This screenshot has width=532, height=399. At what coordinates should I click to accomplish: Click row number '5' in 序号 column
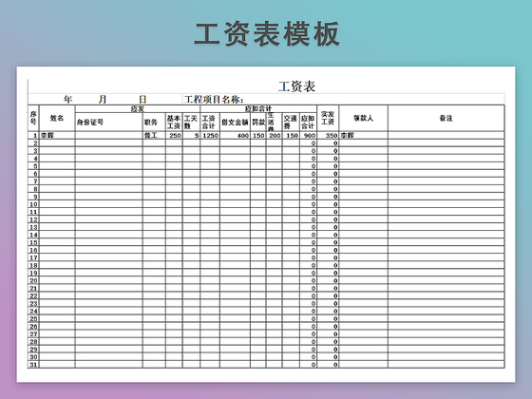35,166
